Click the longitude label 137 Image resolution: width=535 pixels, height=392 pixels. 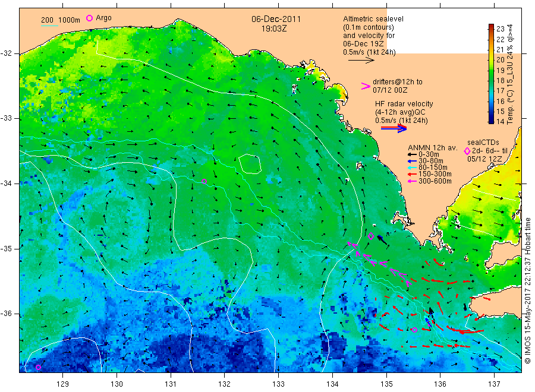point(494,384)
